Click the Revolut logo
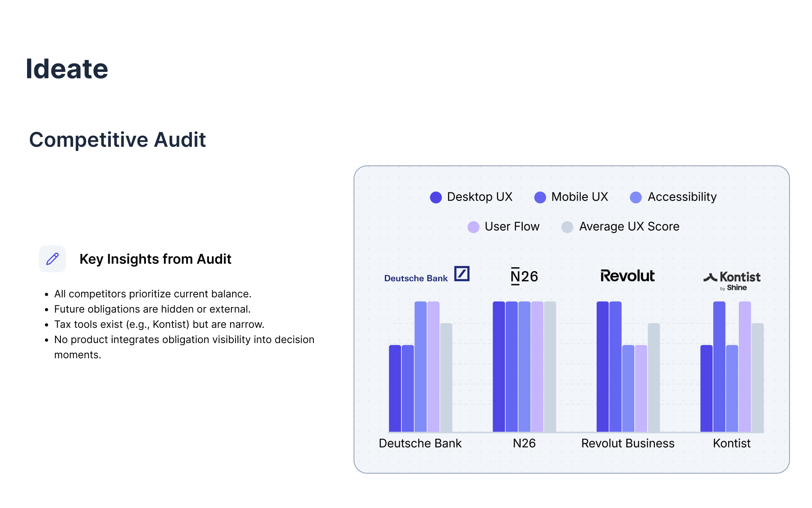 pyautogui.click(x=627, y=276)
